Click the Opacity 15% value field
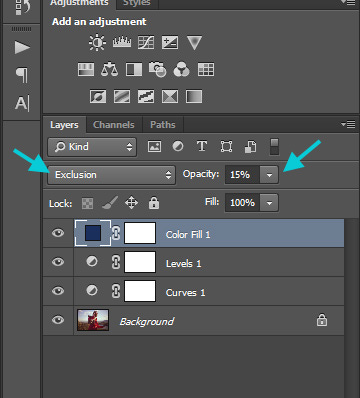Image resolution: width=360 pixels, height=398 pixels. point(242,175)
